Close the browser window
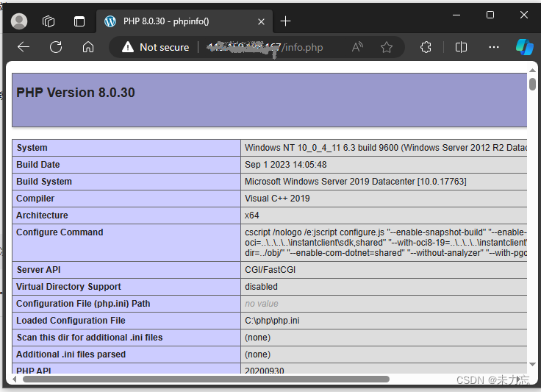The width and height of the screenshot is (541, 392). [524, 15]
